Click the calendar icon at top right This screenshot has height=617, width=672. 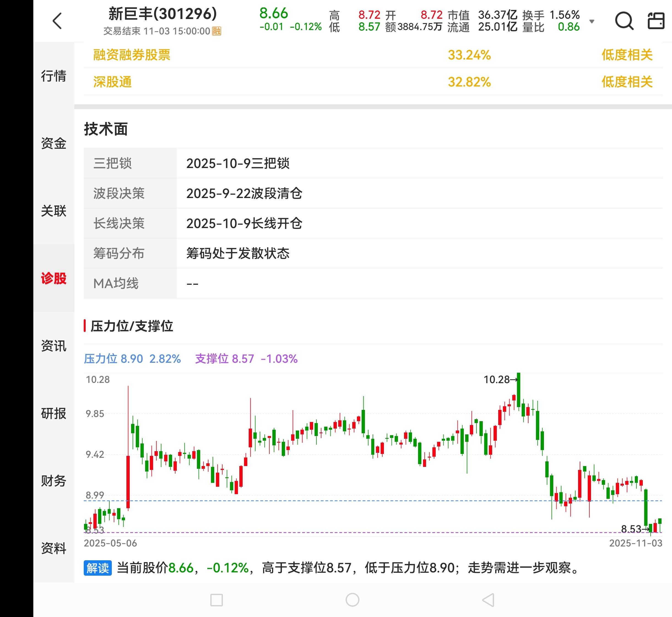click(656, 21)
